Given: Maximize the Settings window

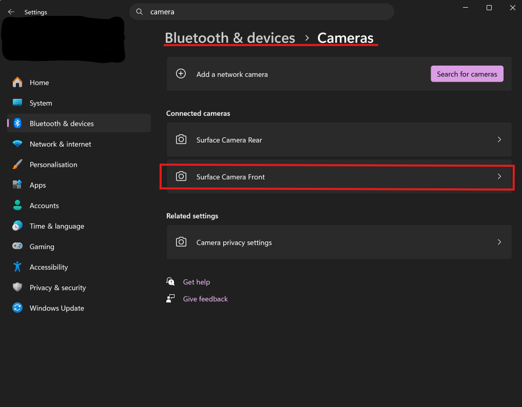Looking at the screenshot, I should 489,8.
